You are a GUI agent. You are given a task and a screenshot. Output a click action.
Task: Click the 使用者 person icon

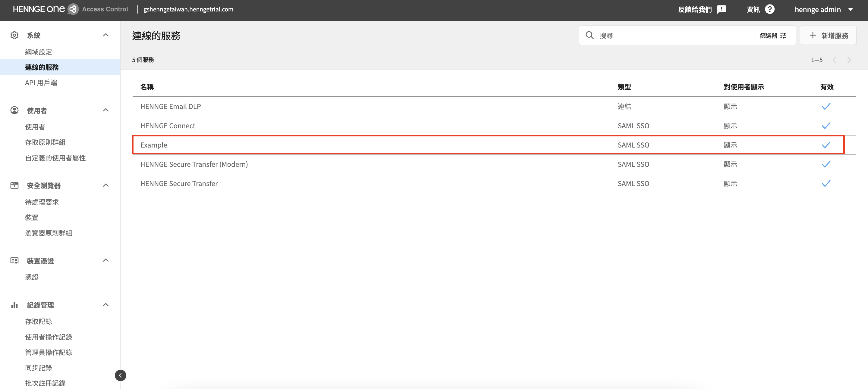click(14, 110)
